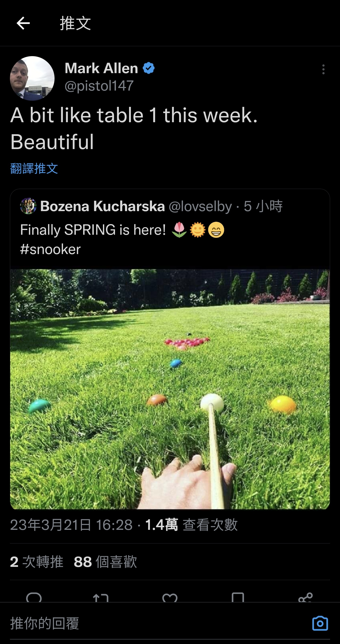Like the tweet with heart icon
340x644 pixels.
(170, 598)
